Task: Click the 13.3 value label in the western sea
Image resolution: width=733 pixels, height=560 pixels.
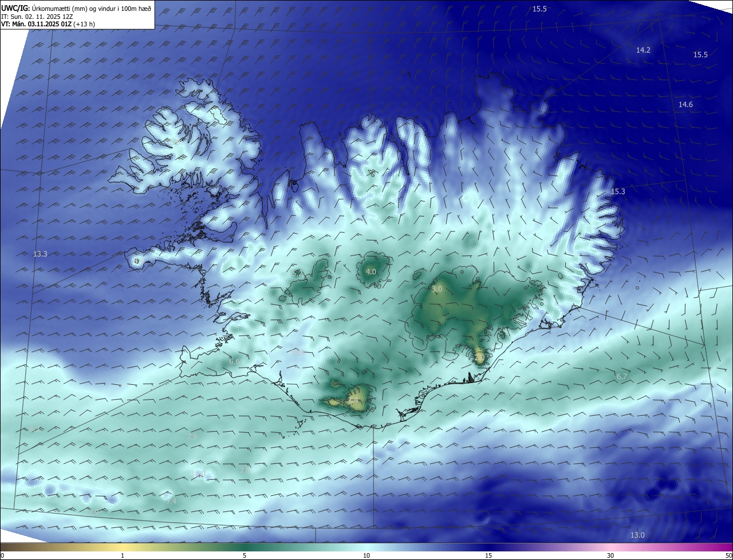Action: [x=40, y=254]
